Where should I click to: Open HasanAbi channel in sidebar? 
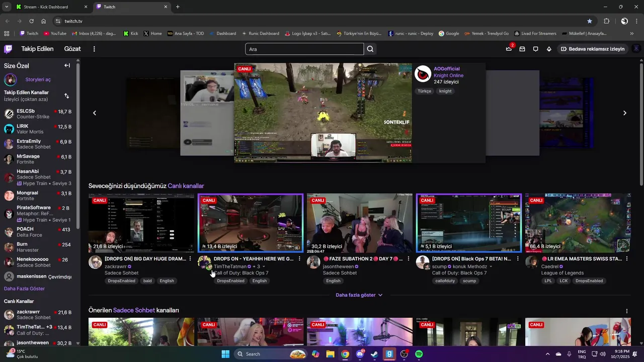point(38,177)
